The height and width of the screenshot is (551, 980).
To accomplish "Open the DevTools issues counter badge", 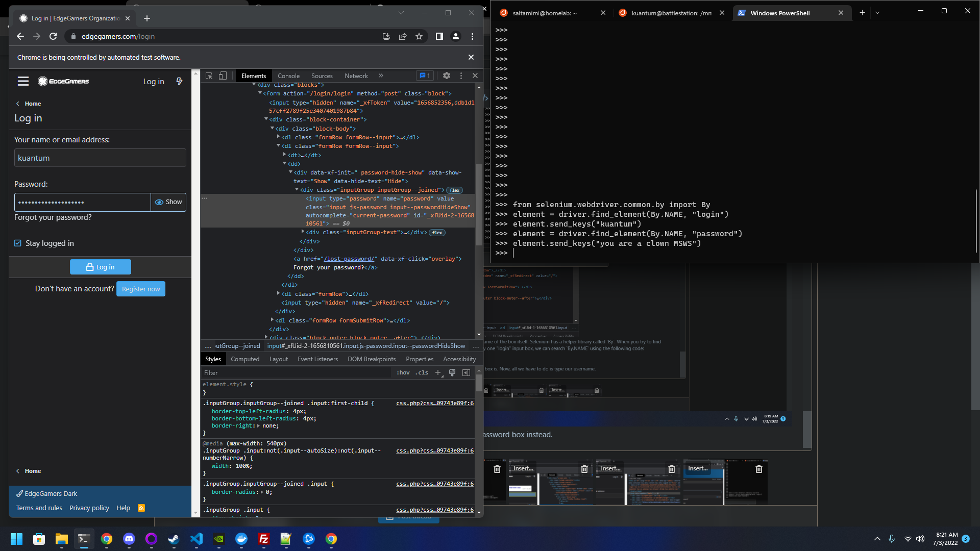I will pyautogui.click(x=425, y=76).
